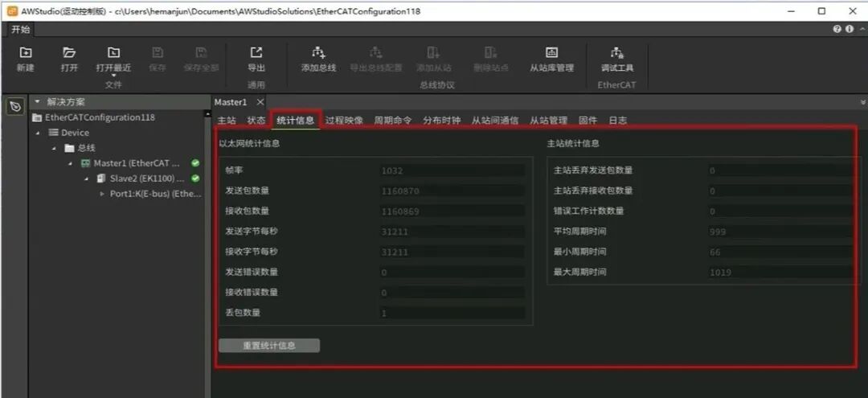Image resolution: width=868 pixels, height=398 pixels.
Task: Open the 开始 ribbon tab
Action: 21,29
